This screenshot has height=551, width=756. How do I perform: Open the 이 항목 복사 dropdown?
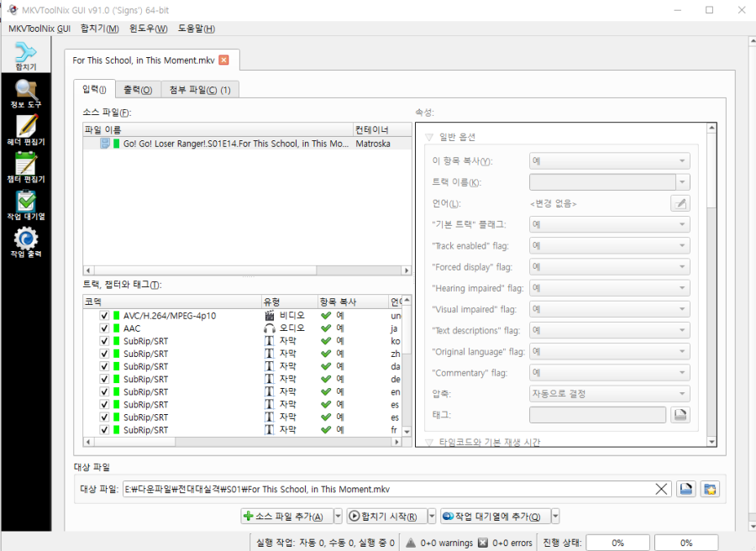(610, 161)
